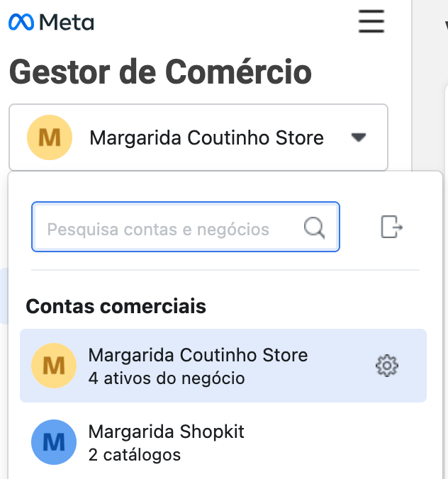Click the Gestor de Comércio title
448x479 pixels.
tap(160, 72)
